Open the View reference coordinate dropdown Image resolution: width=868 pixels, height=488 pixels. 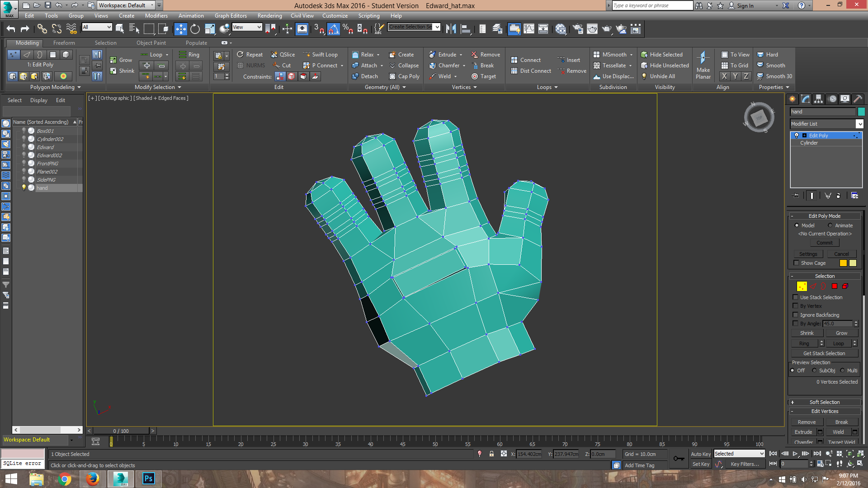click(x=247, y=27)
